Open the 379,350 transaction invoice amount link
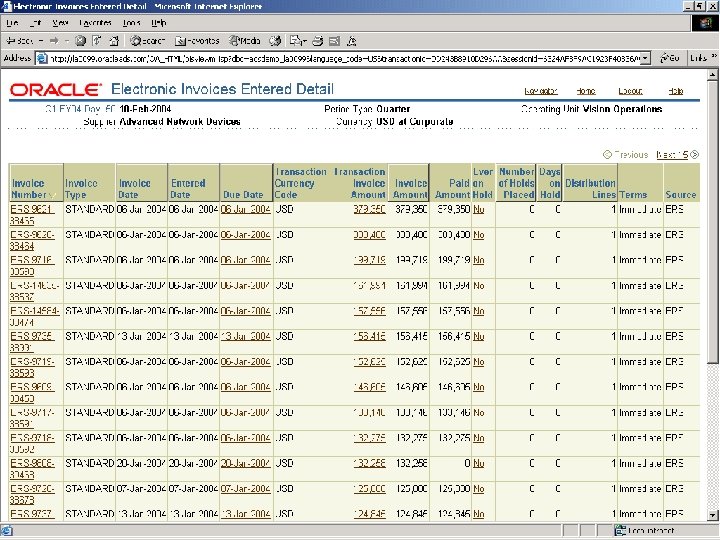720x540 pixels. coord(369,210)
